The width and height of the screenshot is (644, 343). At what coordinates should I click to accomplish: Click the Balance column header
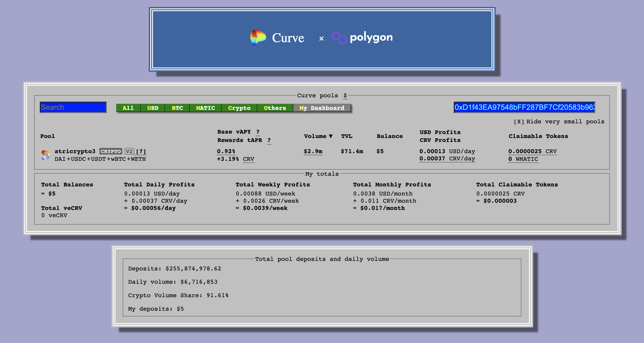point(390,136)
